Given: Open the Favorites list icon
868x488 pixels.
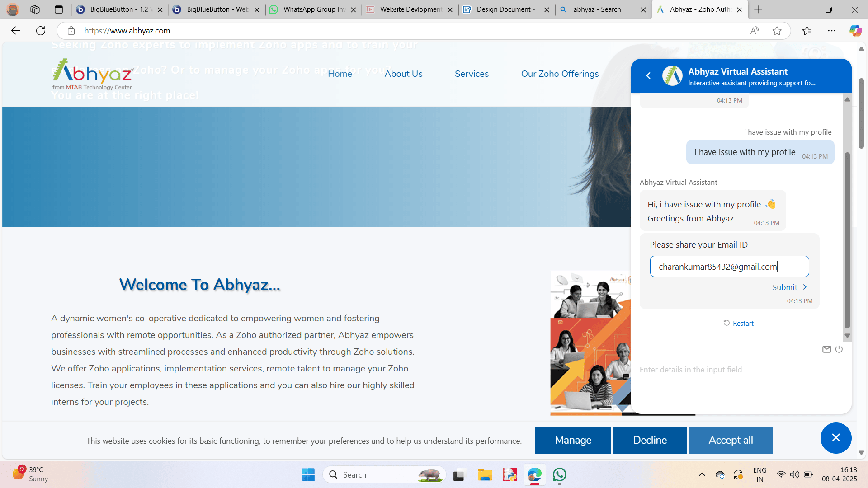Looking at the screenshot, I should 807,31.
